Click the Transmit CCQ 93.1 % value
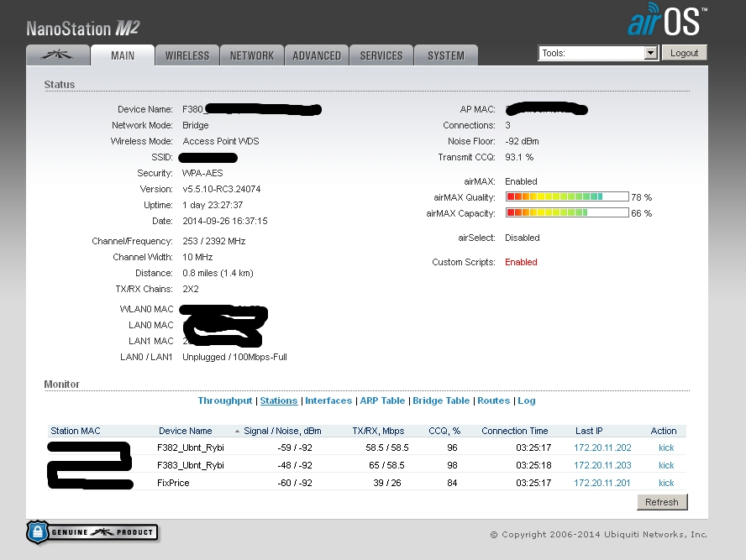 519,157
